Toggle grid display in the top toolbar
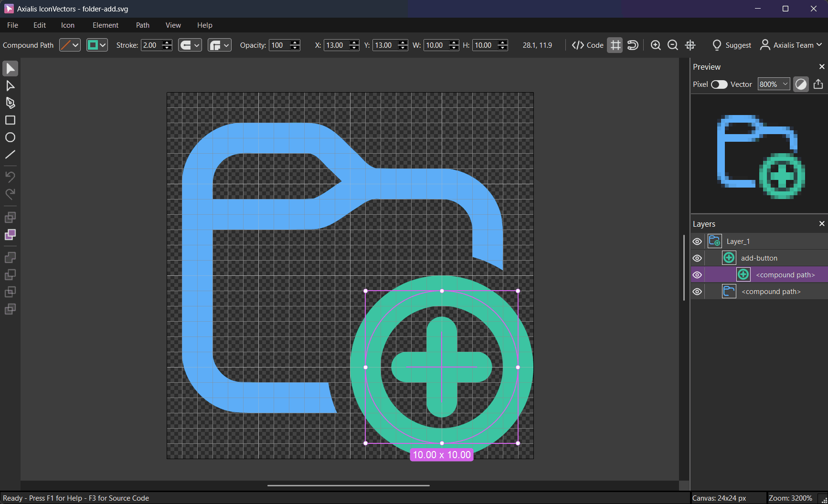Image resolution: width=828 pixels, height=504 pixels. click(615, 45)
